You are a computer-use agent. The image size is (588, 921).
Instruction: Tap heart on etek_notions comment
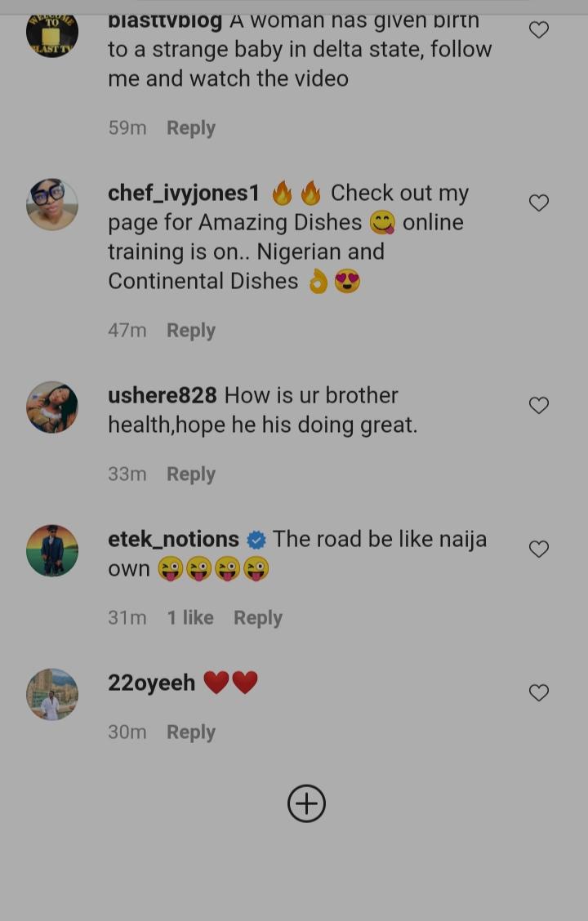point(539,549)
